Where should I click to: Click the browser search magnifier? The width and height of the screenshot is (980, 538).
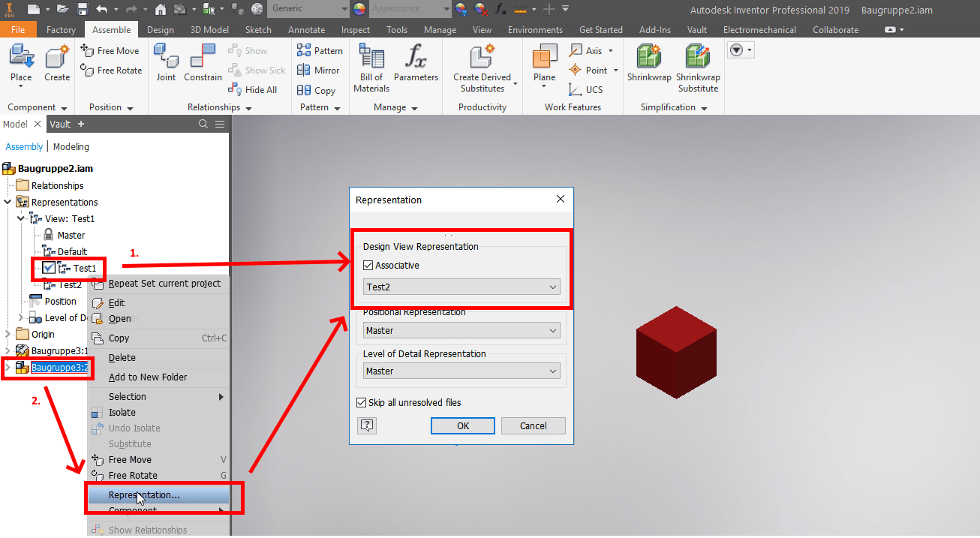[x=203, y=123]
